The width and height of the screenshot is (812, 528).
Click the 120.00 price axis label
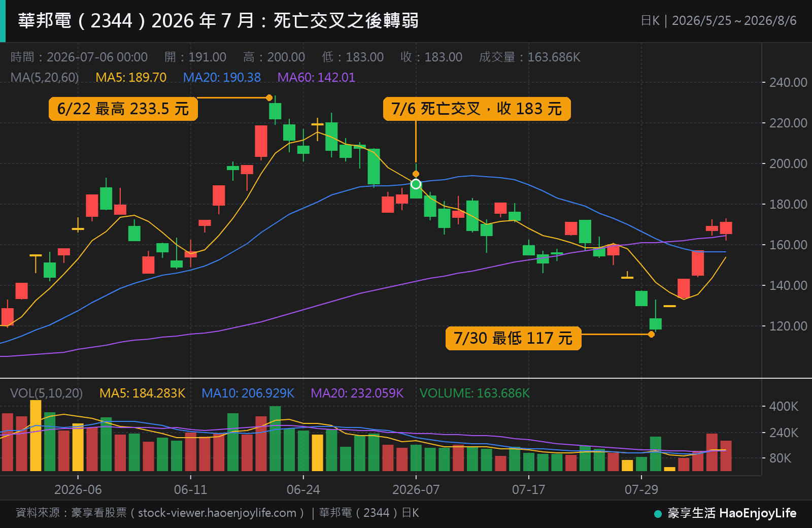(x=788, y=326)
